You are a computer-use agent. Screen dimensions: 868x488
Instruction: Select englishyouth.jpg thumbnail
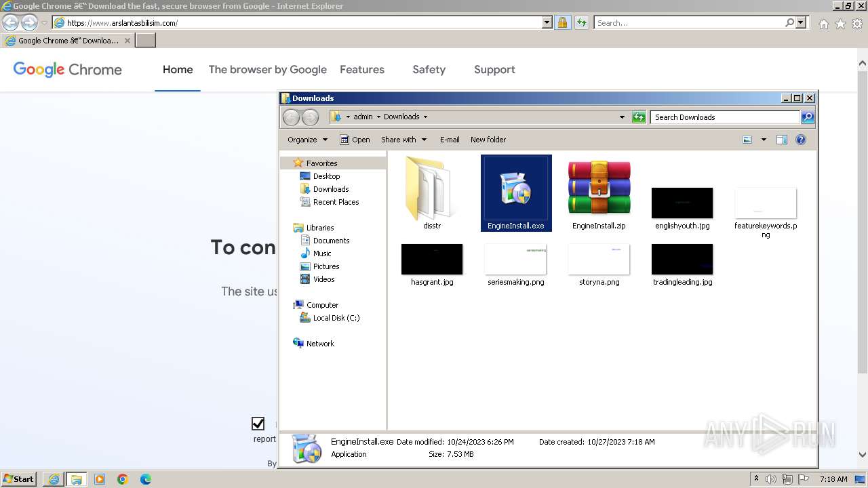coord(682,203)
